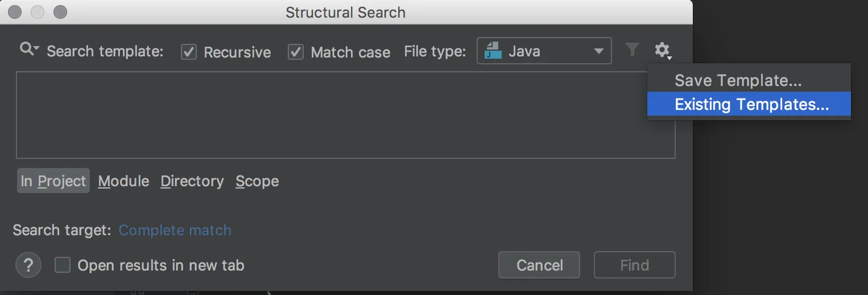This screenshot has width=868, height=295.
Task: Click the Complete match link
Action: click(175, 230)
